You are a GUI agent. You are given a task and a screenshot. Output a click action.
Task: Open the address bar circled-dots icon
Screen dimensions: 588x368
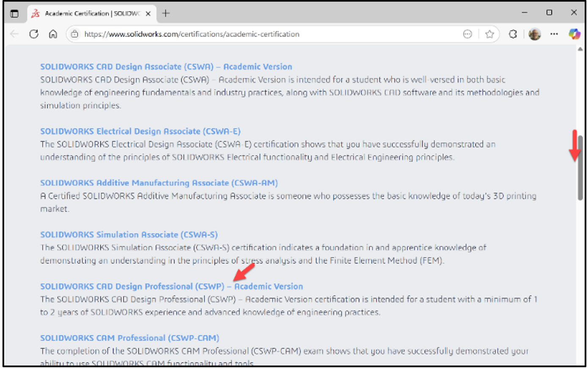click(467, 34)
